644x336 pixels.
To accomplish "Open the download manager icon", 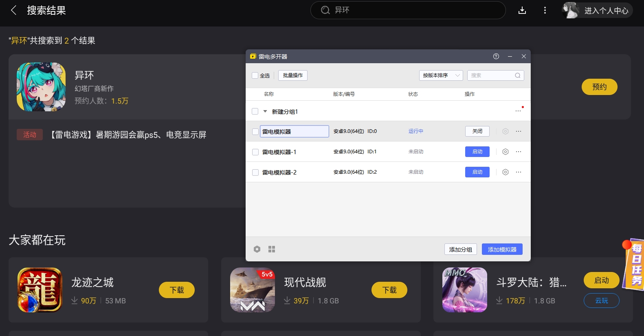I will 522,10.
